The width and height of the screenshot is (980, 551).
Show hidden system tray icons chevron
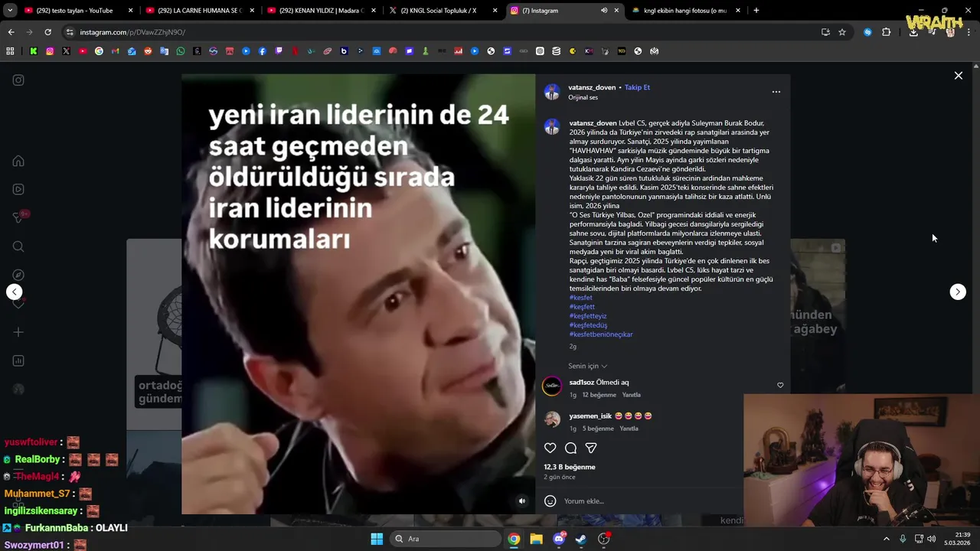pos(887,539)
